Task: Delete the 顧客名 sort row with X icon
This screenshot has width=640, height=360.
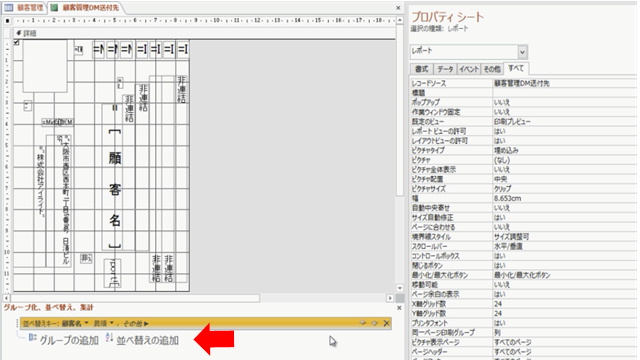Action: click(x=387, y=323)
